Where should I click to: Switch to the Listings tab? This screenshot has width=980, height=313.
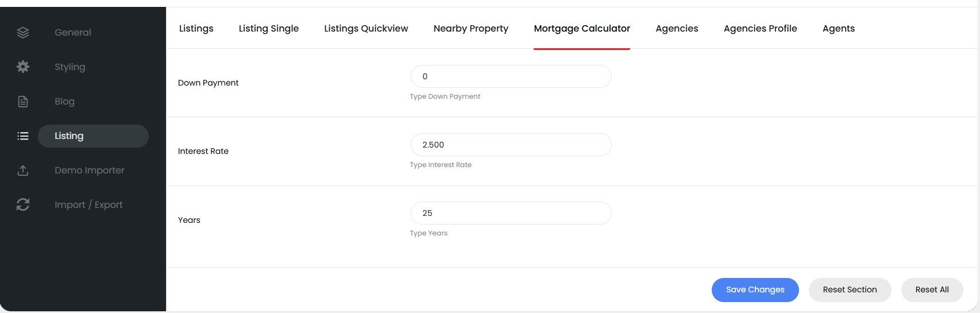pos(196,29)
